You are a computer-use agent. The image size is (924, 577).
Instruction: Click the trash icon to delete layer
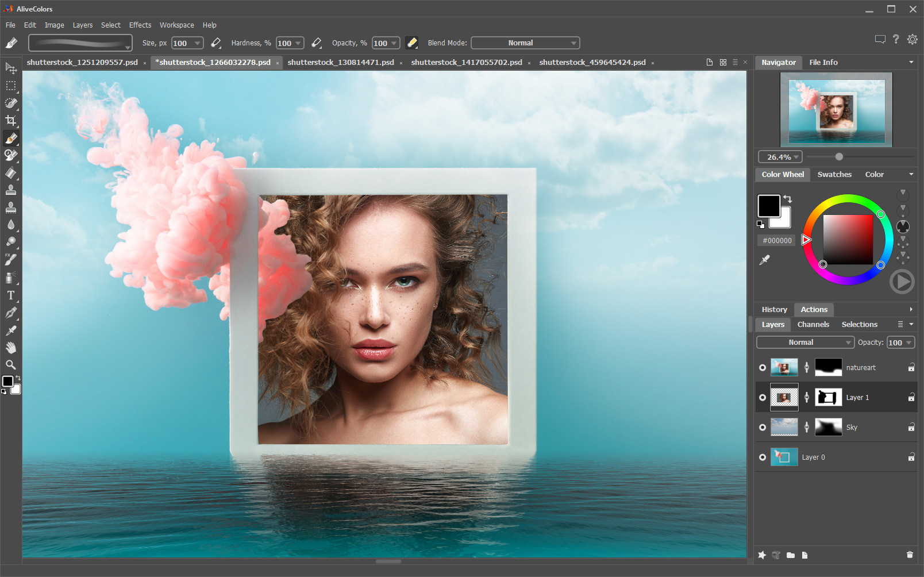(x=910, y=555)
